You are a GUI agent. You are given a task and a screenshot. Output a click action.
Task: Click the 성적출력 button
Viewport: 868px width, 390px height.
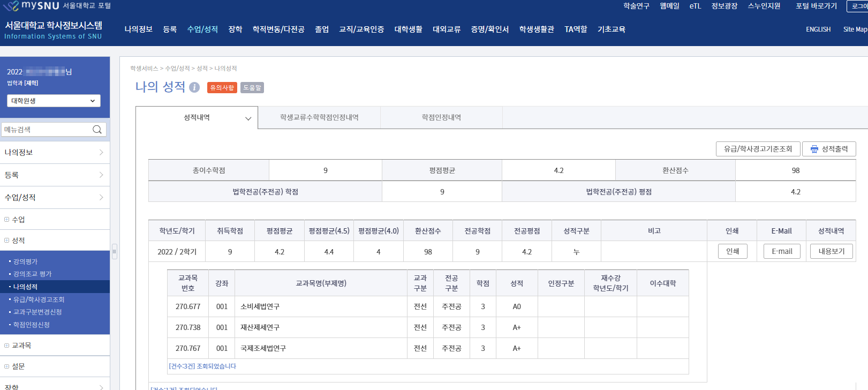(829, 149)
